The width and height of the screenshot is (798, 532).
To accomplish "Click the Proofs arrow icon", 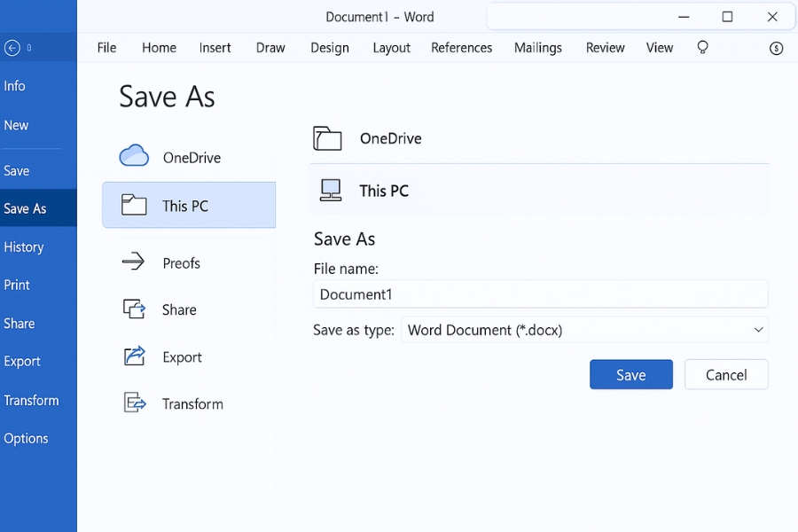I will point(133,262).
